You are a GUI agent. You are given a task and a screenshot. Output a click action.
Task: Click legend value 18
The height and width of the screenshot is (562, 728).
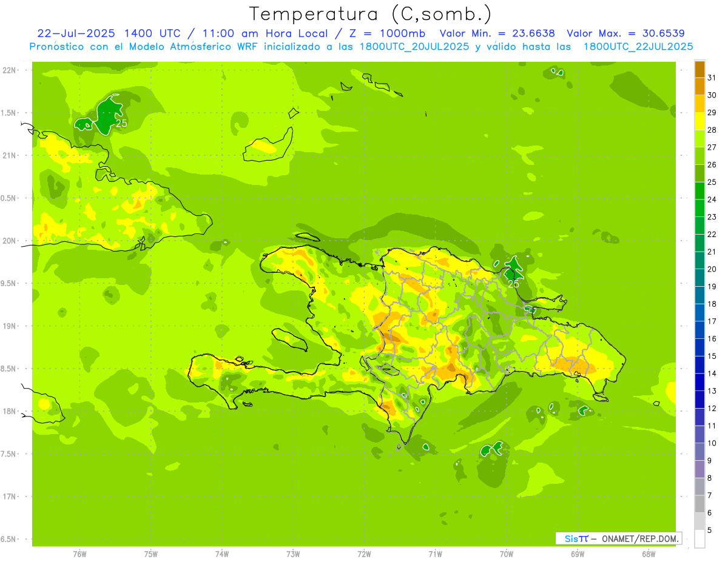tap(712, 304)
